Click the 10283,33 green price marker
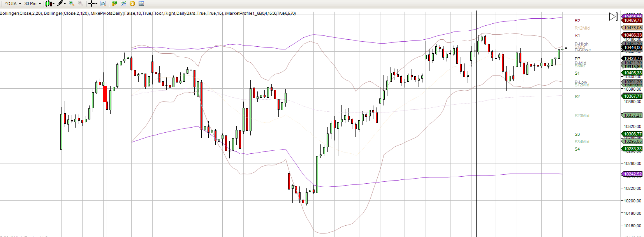This screenshot has height=237, width=644. pos(632,149)
